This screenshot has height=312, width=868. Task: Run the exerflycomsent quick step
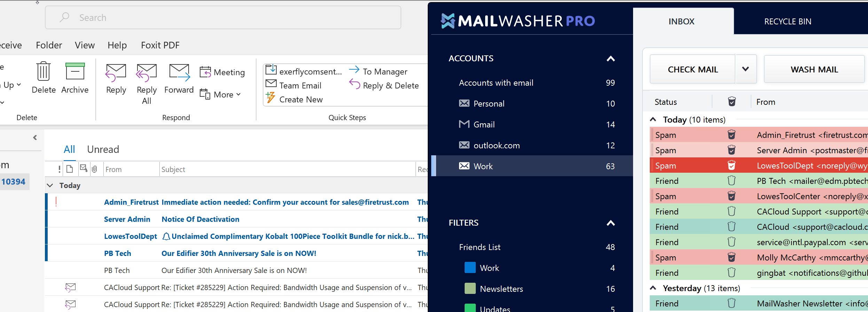point(304,71)
